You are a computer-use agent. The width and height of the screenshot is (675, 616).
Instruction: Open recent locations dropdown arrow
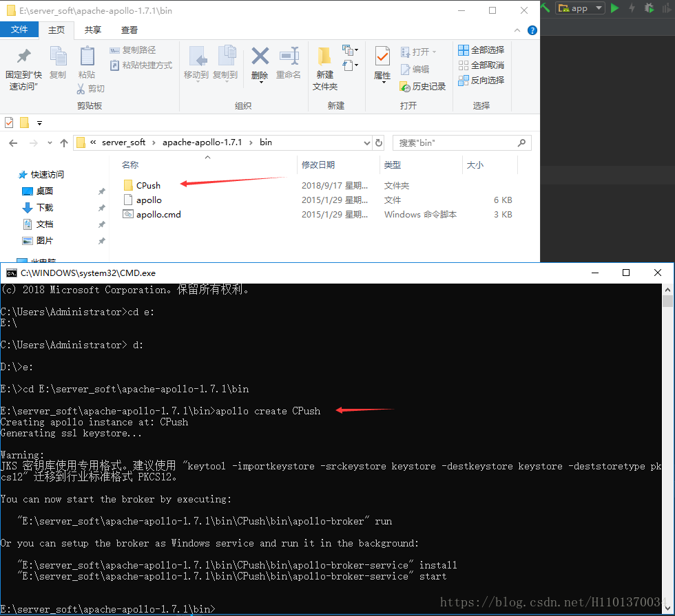pyautogui.click(x=50, y=143)
